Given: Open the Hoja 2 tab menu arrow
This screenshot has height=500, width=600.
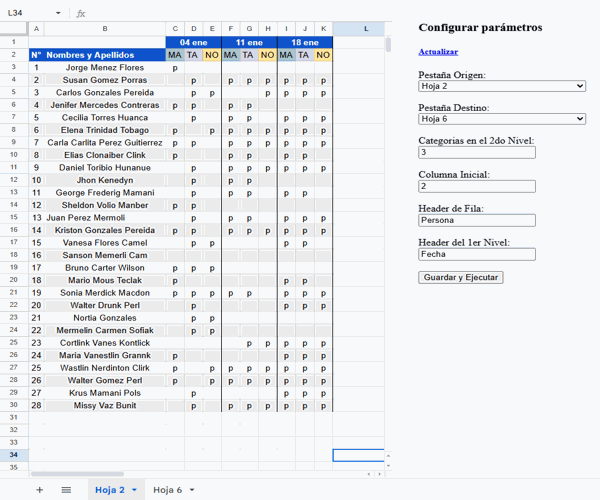Looking at the screenshot, I should (x=135, y=490).
